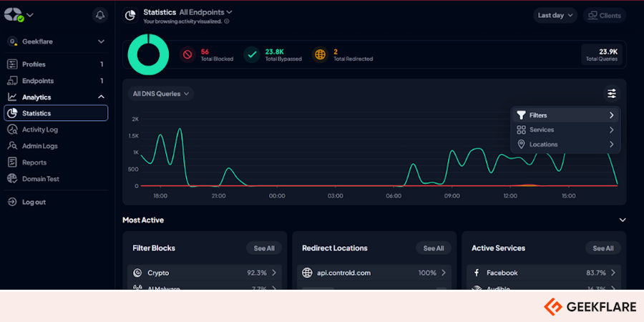Image resolution: width=644 pixels, height=322 pixels.
Task: Click the Log out arrow icon
Action: click(x=12, y=202)
